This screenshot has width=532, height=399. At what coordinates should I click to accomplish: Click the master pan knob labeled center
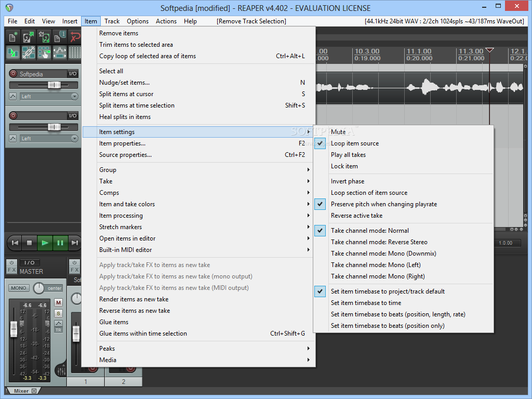tap(39, 288)
